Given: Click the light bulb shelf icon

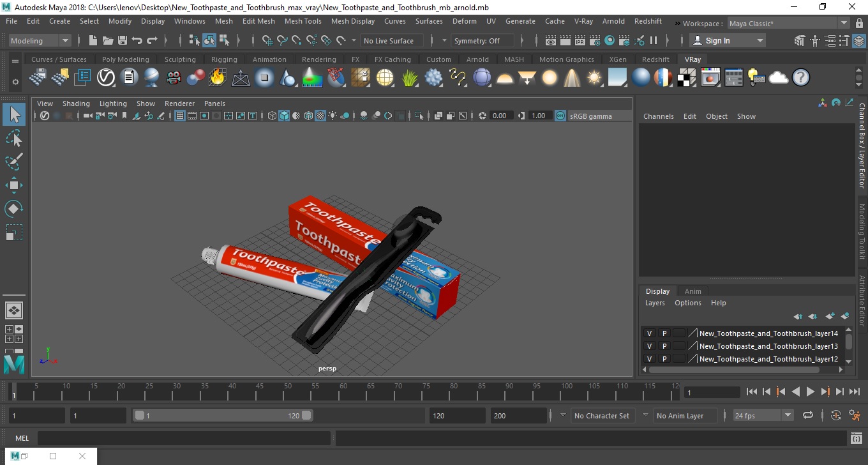Looking at the screenshot, I should (x=756, y=78).
